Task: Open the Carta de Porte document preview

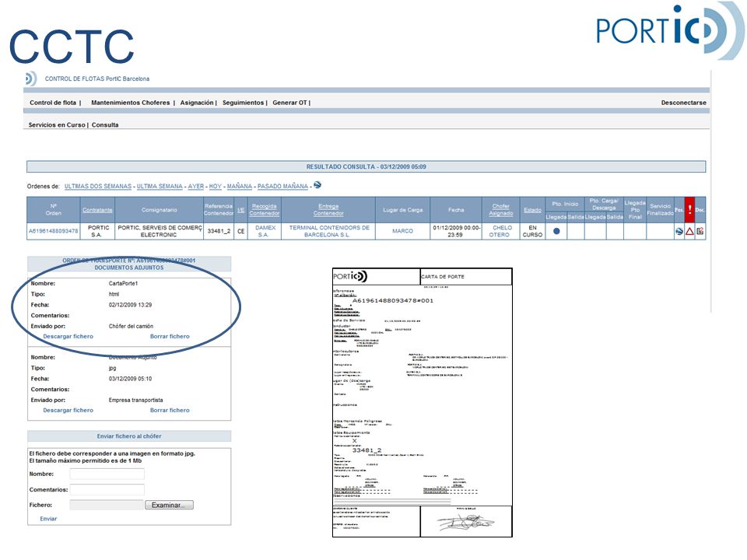Action: click(x=422, y=403)
